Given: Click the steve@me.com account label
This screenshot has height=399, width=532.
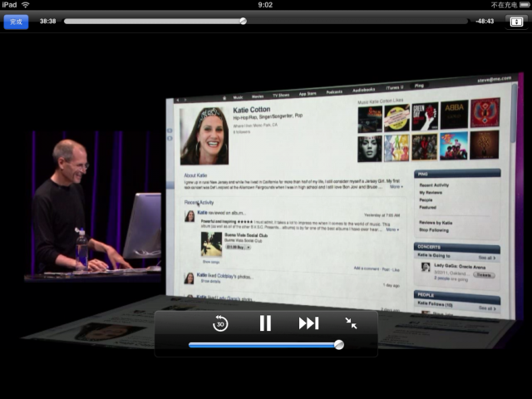Looking at the screenshot, I should (494, 80).
